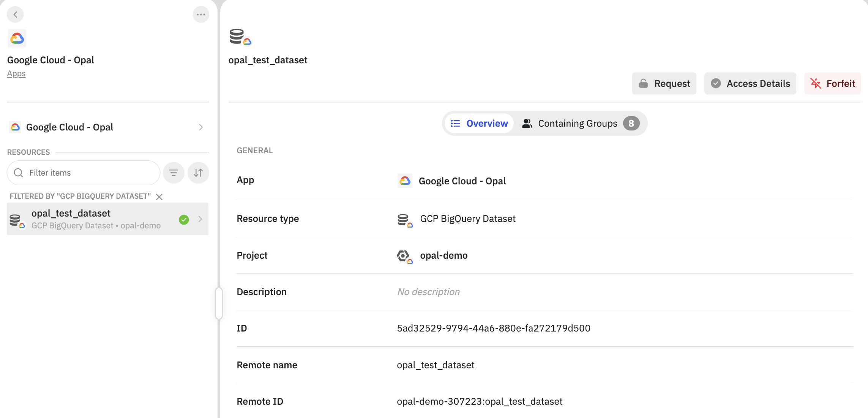
Task: Open the sort order icon button
Action: coord(198,173)
